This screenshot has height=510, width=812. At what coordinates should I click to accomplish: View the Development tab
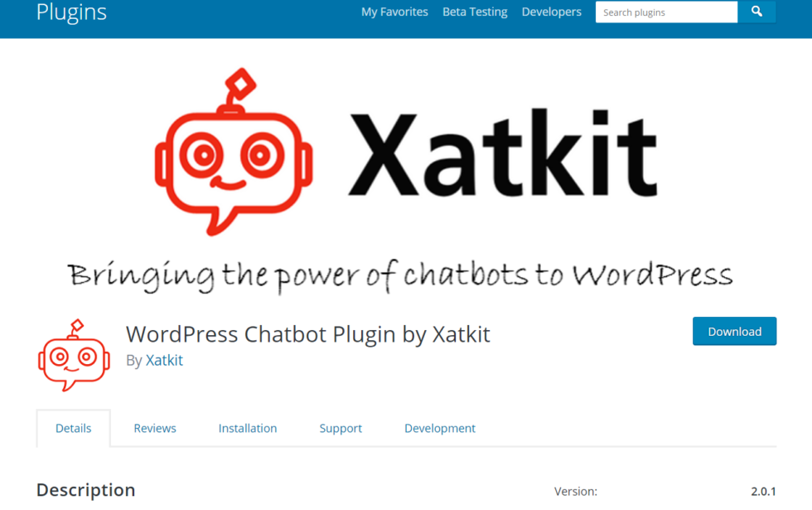(x=440, y=428)
